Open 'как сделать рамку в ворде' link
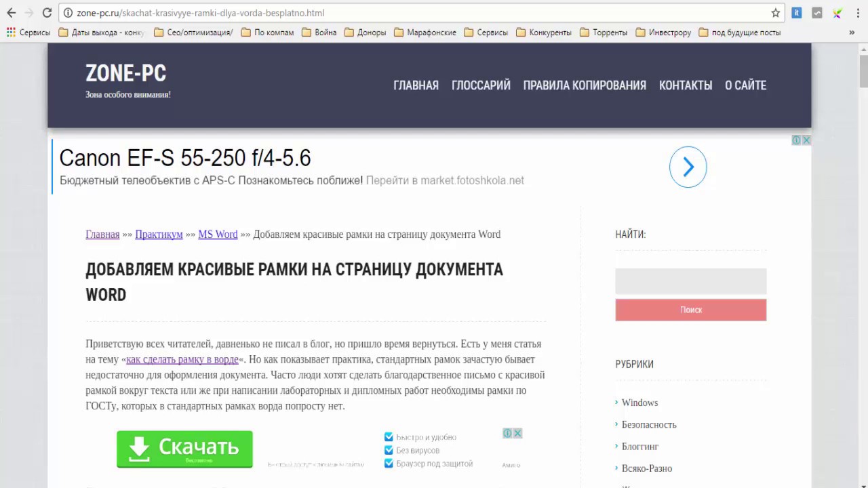 [x=182, y=359]
